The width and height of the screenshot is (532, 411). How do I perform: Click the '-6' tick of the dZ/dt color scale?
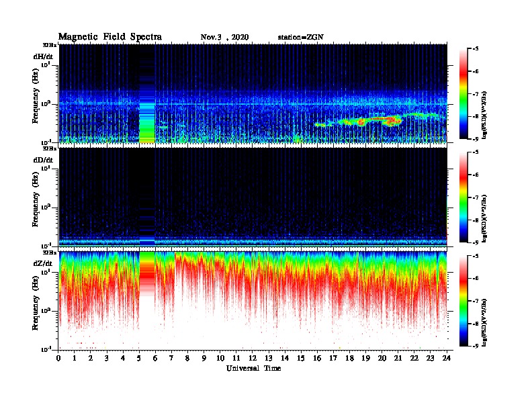point(476,278)
